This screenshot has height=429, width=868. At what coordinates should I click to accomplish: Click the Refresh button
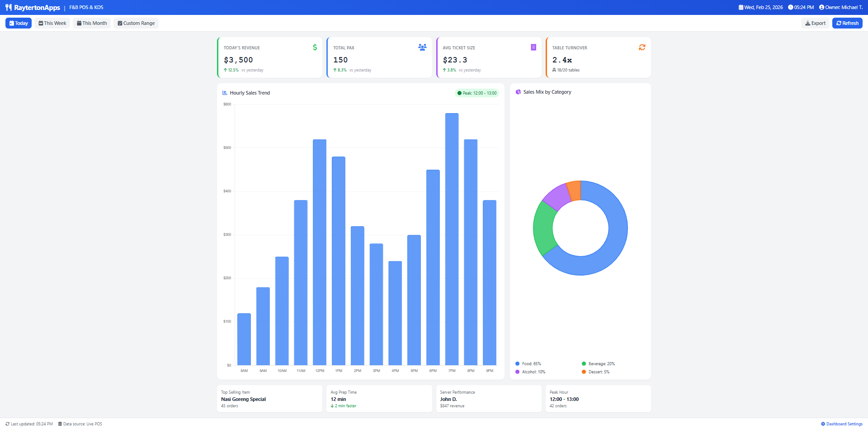(x=847, y=23)
